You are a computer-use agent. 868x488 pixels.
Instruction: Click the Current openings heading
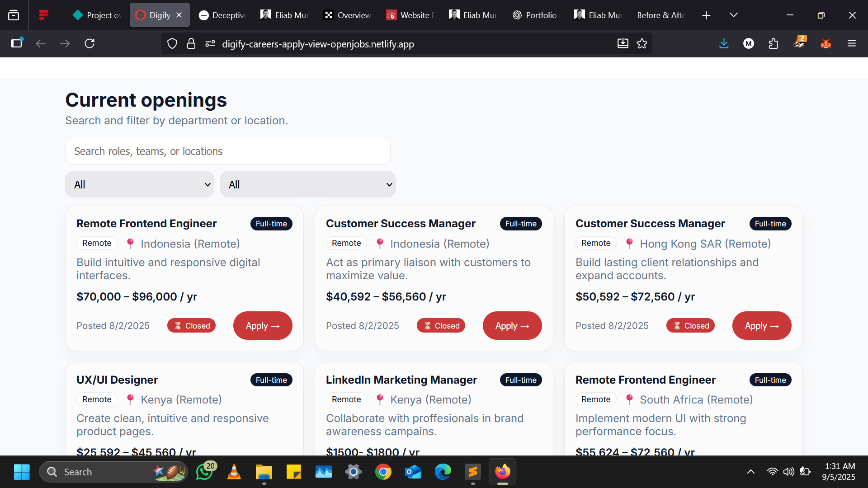[x=146, y=100]
